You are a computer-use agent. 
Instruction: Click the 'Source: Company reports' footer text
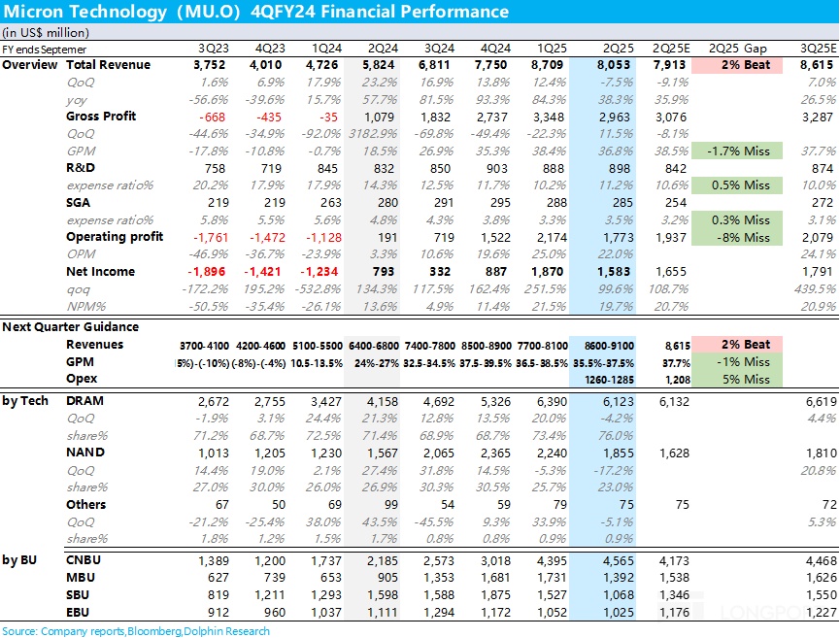point(136,631)
